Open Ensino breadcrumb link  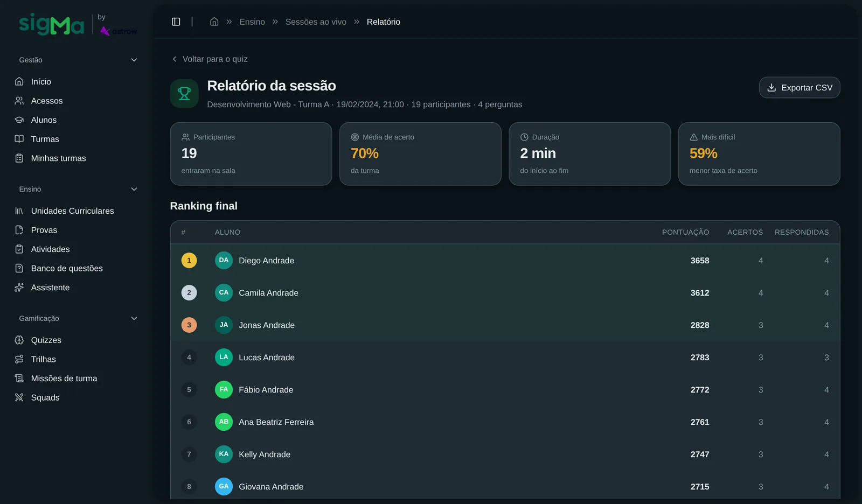[252, 22]
